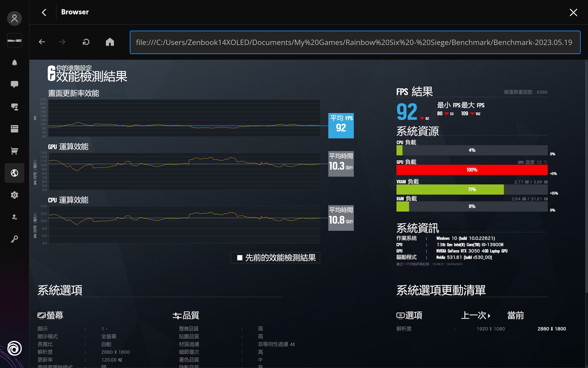Go back using the chevron beside Browser
The height and width of the screenshot is (368, 588).
(x=44, y=12)
